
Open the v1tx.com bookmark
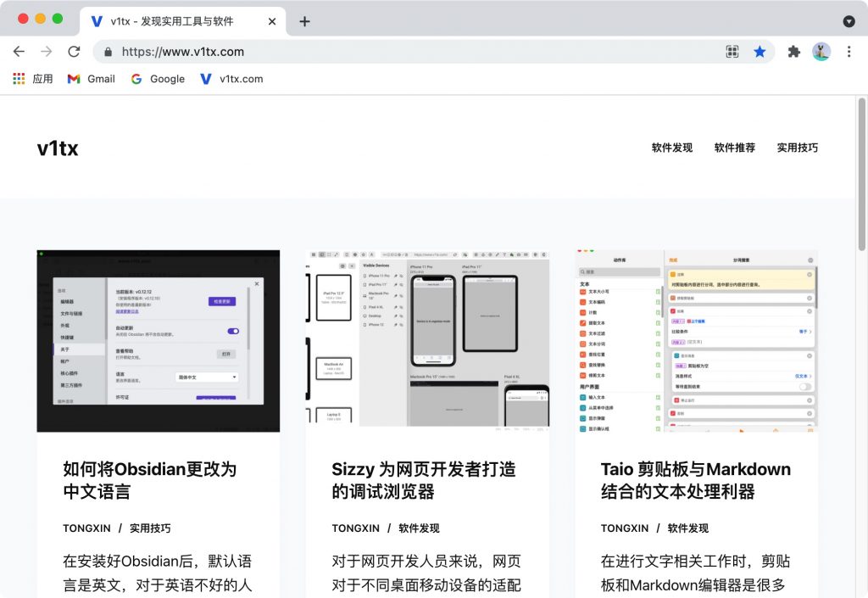pos(231,79)
